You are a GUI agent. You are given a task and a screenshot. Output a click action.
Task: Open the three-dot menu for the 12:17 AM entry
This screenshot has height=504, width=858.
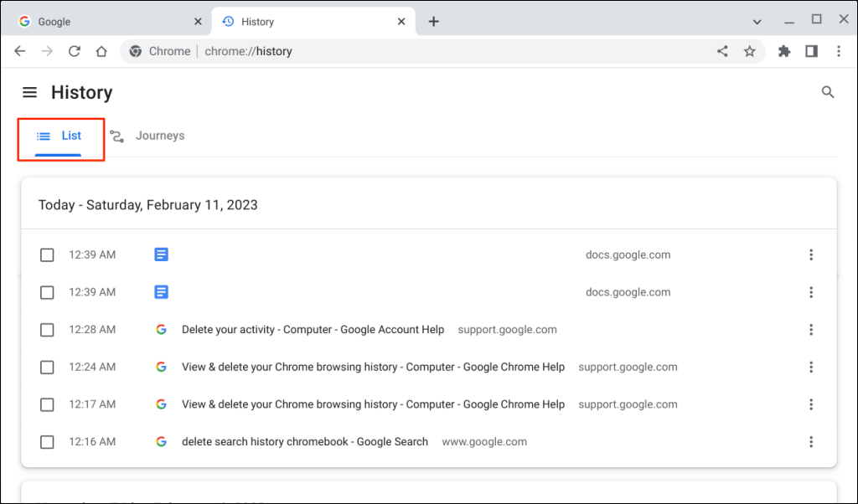tap(811, 404)
